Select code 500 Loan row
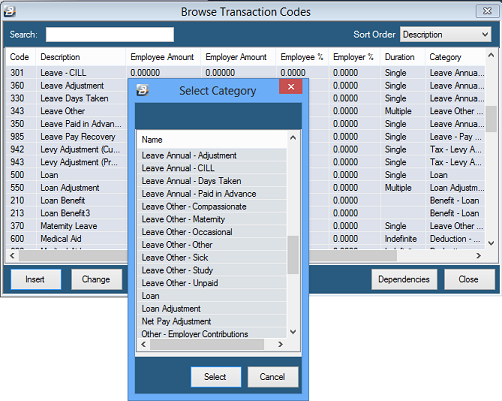The height and width of the screenshot is (401, 502). 67,175
